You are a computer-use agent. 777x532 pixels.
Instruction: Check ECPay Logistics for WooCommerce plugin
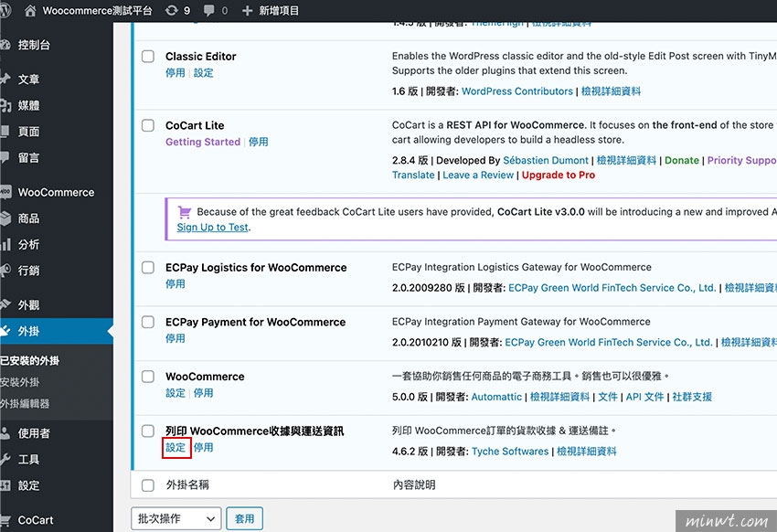pos(148,268)
